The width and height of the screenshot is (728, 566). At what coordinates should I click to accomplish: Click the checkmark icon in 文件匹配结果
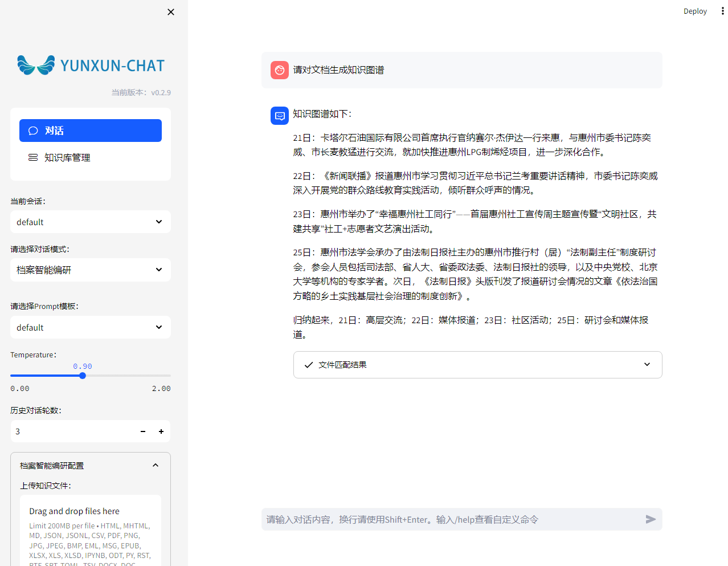click(309, 365)
